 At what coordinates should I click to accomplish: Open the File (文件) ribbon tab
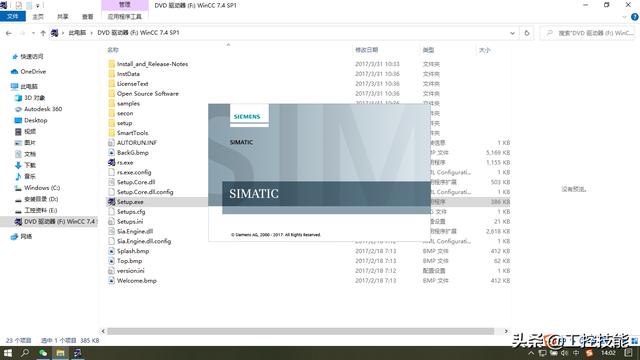(13, 16)
